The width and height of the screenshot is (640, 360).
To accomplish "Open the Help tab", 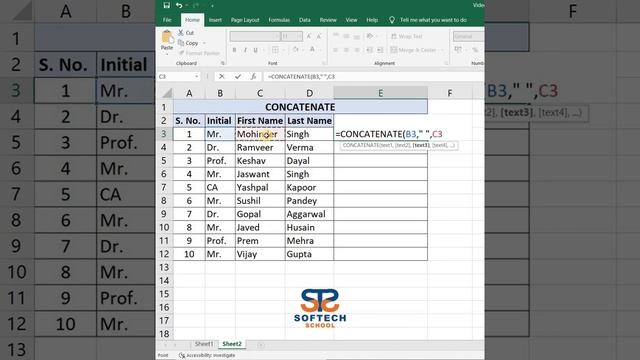I will coord(372,20).
